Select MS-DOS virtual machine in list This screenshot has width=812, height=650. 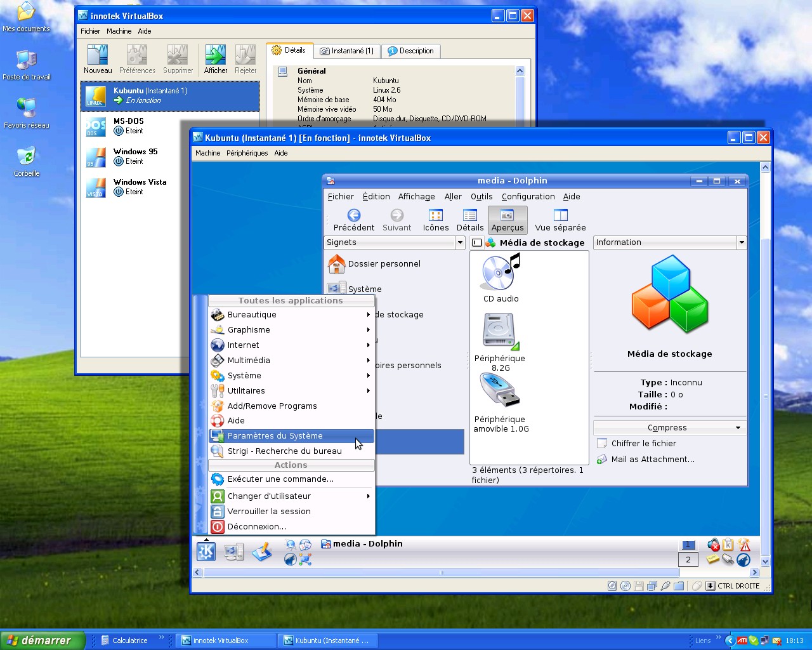pos(170,126)
